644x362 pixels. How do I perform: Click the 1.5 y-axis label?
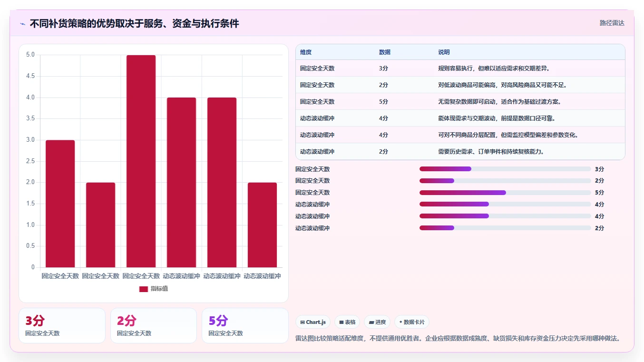click(30, 204)
